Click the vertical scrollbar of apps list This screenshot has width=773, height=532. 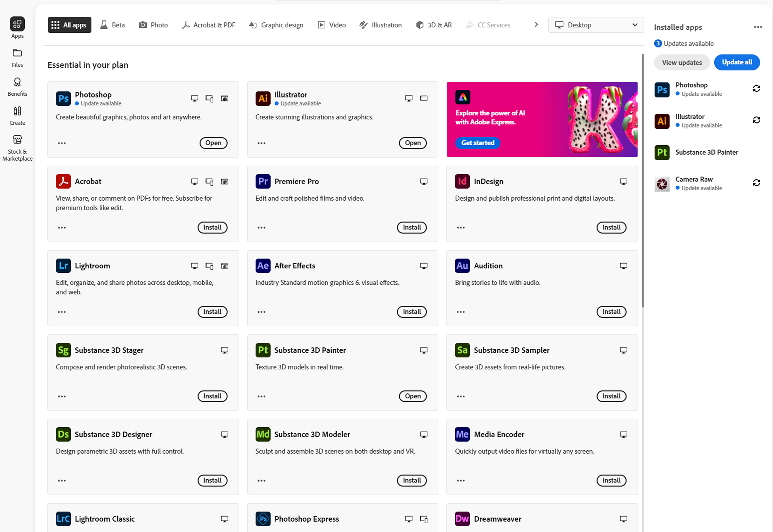click(643, 180)
